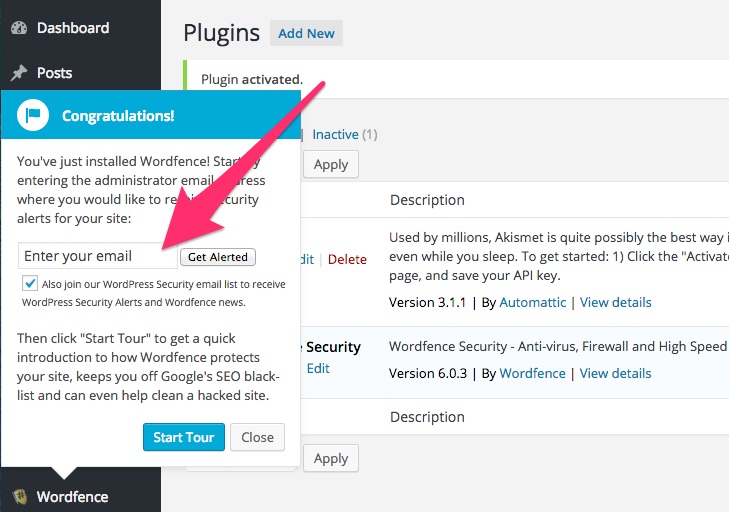Click the 'Plugin activated.' notice text
729x512 pixels.
[252, 80]
